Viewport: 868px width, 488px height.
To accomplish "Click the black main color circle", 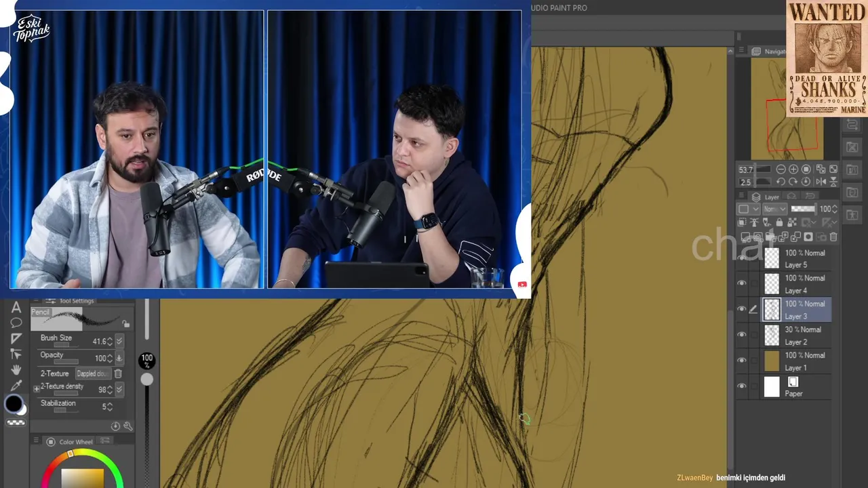I will (14, 405).
